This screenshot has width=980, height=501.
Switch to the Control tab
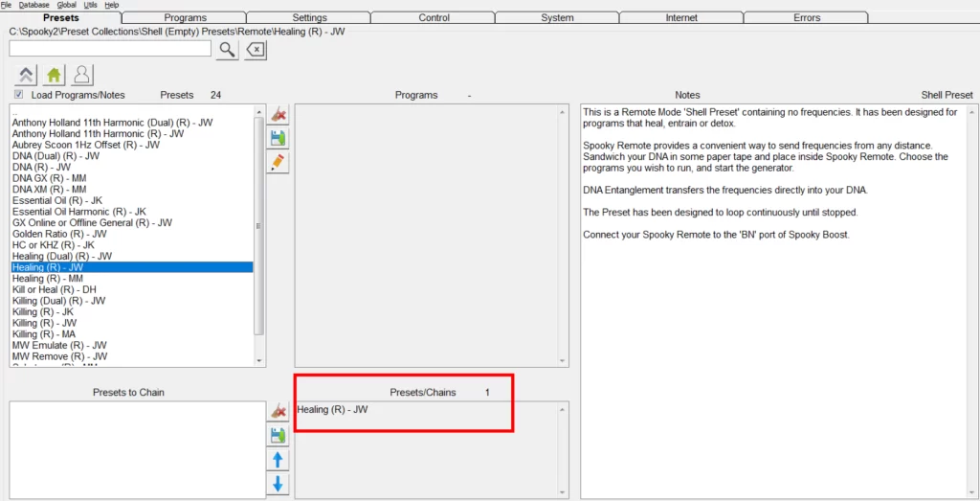(434, 17)
